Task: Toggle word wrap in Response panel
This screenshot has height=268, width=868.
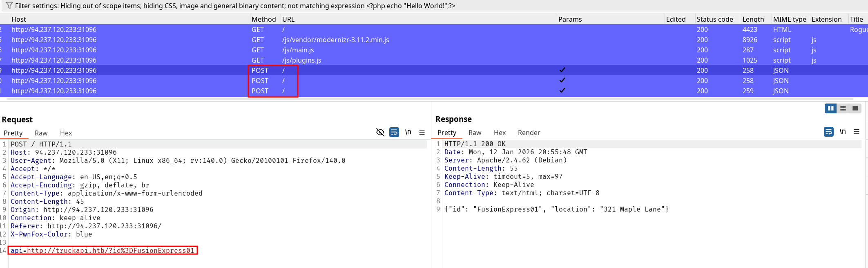Action: (x=829, y=132)
